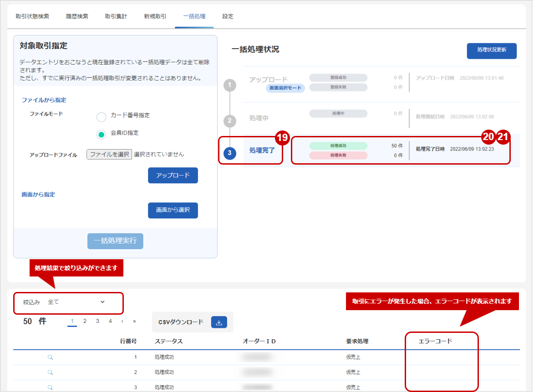Click step 2 circle for 処理中

tap(230, 121)
